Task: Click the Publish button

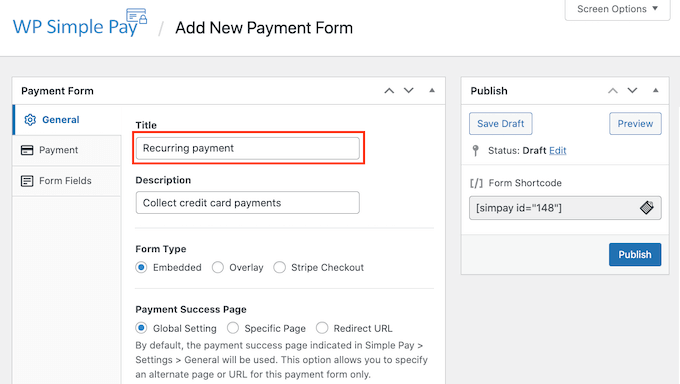Action: (635, 254)
